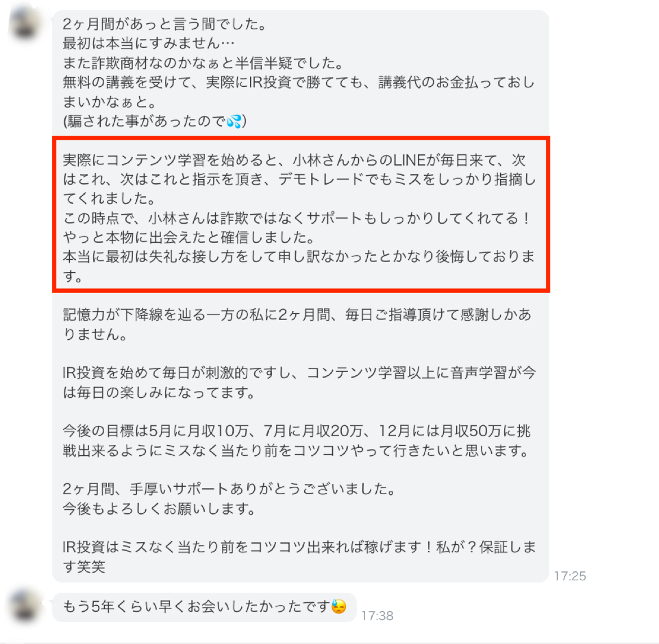Click the paragraph IR投資を始めて毎日が刺激的
Screen dimensions: 659x644
click(x=299, y=383)
